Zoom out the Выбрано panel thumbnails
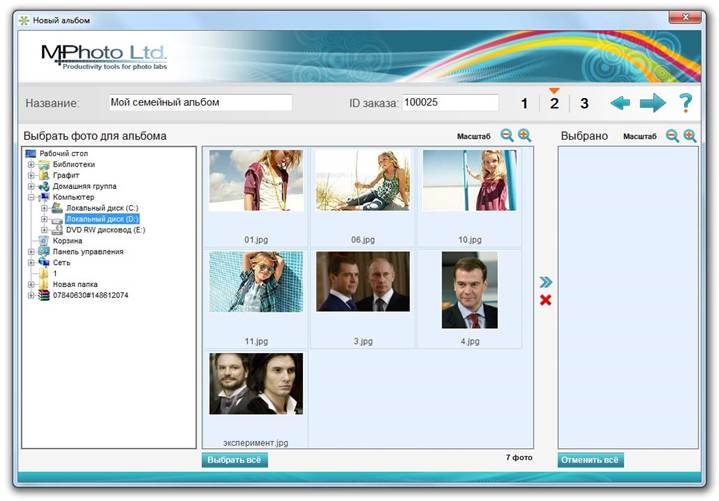Image resolution: width=719 pixels, height=501 pixels. pos(672,136)
